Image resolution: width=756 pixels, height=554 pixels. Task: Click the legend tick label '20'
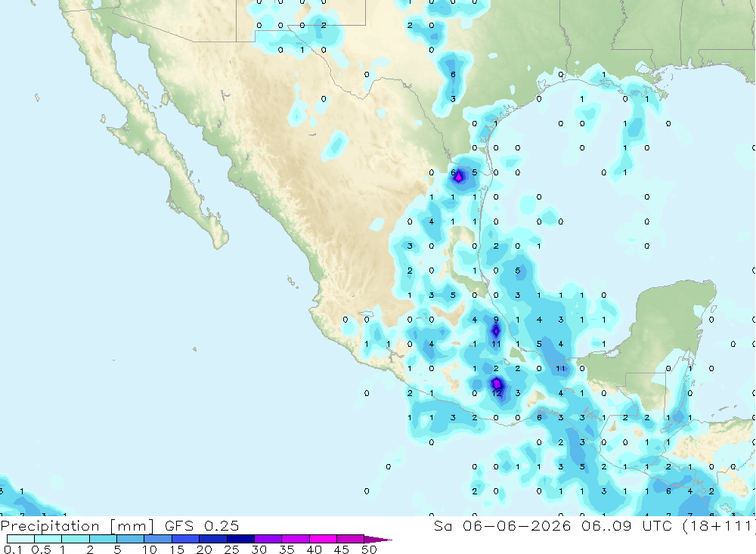click(204, 549)
